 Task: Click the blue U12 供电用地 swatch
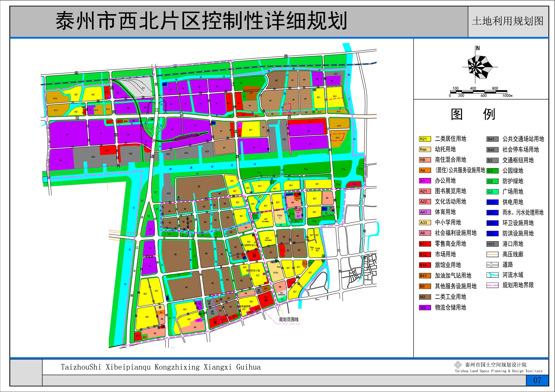coord(492,202)
